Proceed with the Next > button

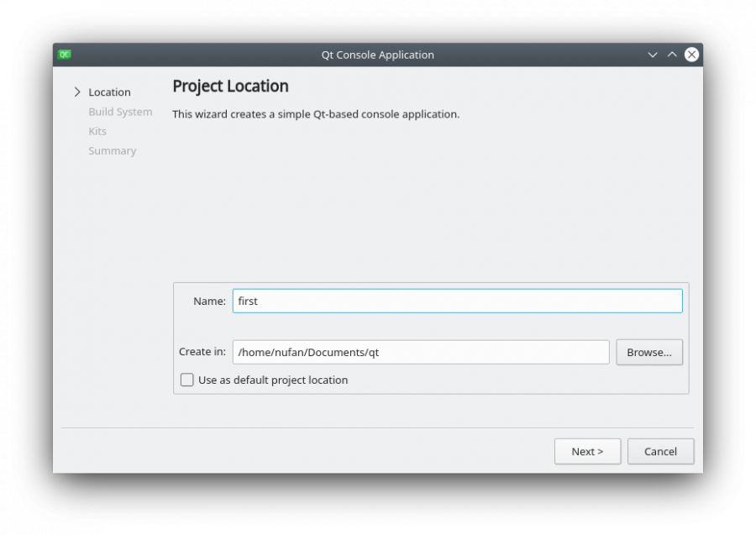(x=587, y=451)
